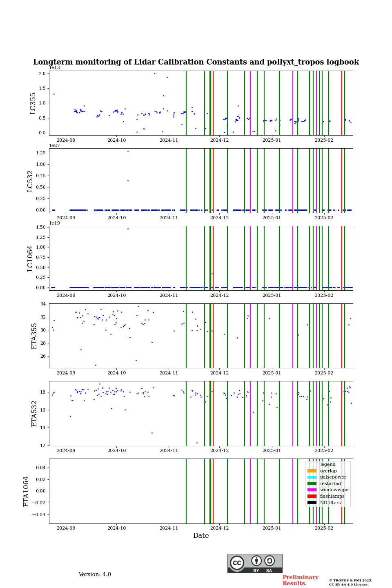
Task: Click the Preliminary Results red text
Action: pyautogui.click(x=300, y=580)
